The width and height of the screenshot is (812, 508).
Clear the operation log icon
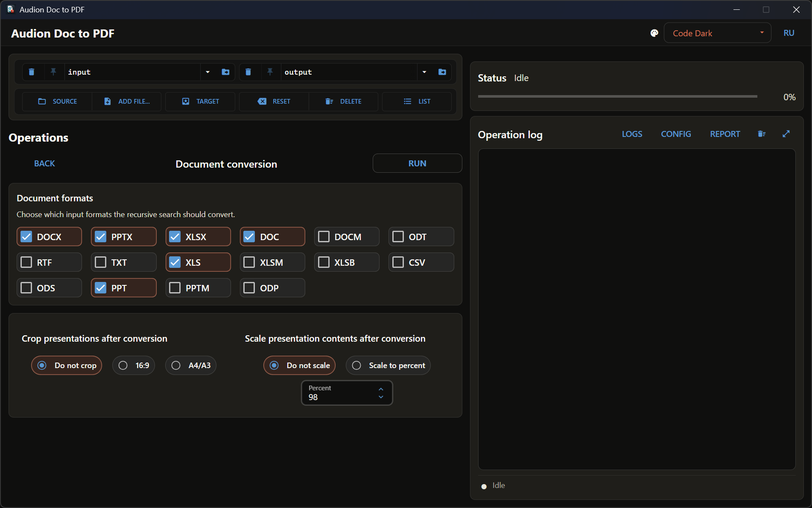(x=762, y=134)
